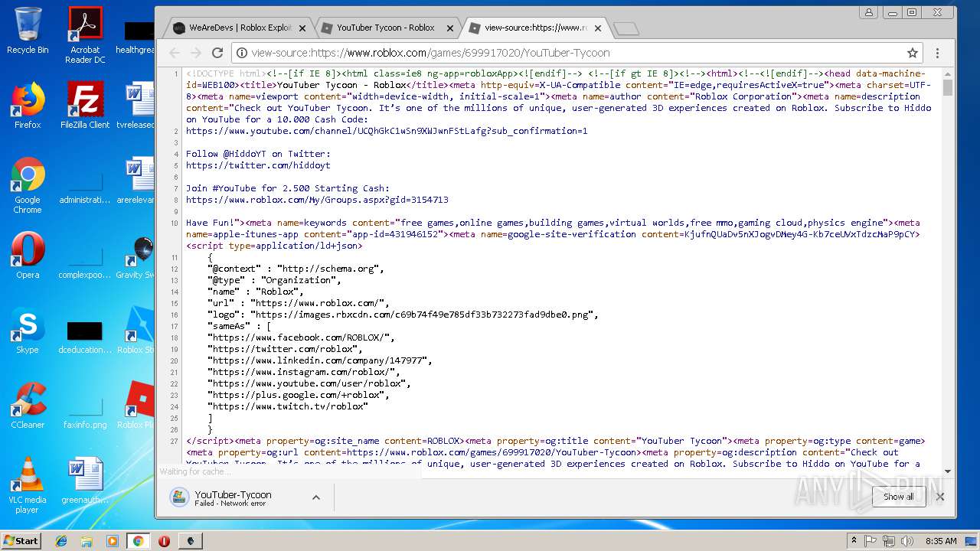Open Windows Media Player from the taskbar
The height and width of the screenshot is (551, 980).
pos(113,541)
